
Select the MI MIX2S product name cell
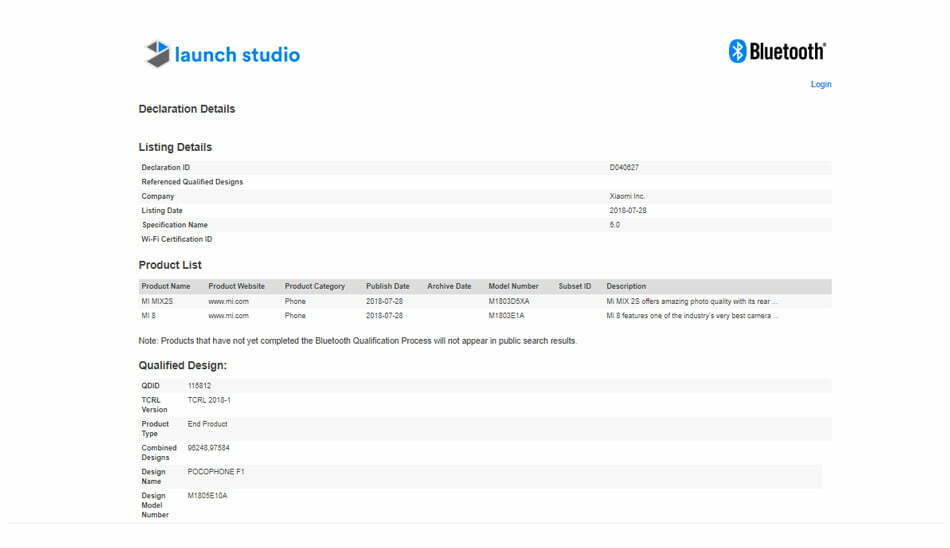tap(157, 301)
